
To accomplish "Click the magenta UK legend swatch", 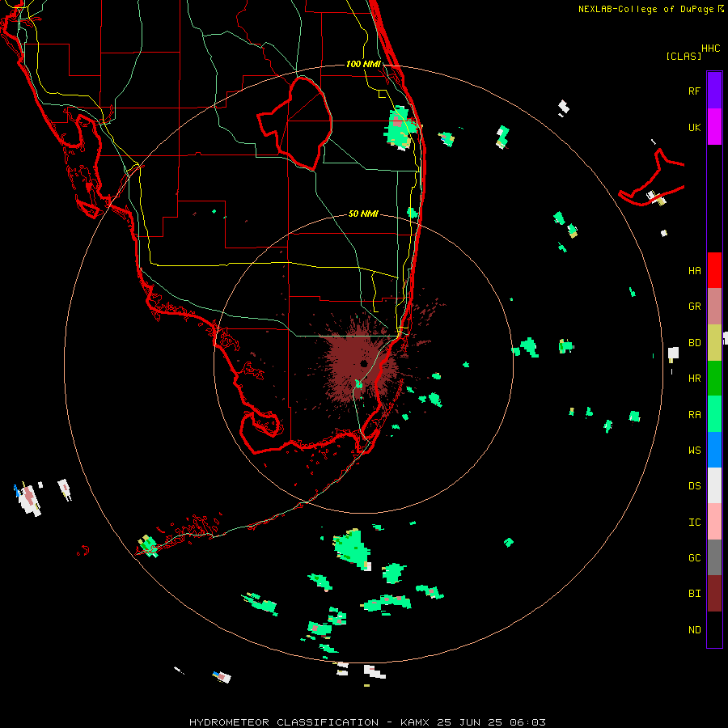I will pos(714,127).
